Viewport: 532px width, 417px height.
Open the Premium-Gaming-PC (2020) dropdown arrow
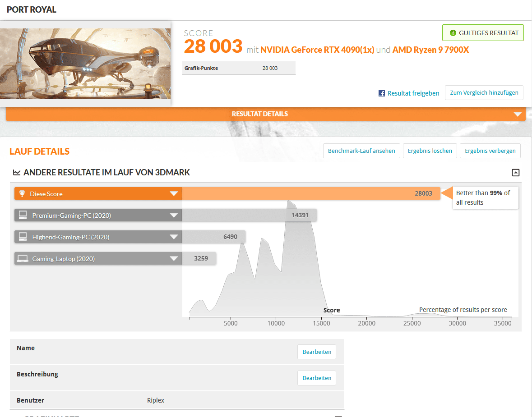tap(174, 215)
